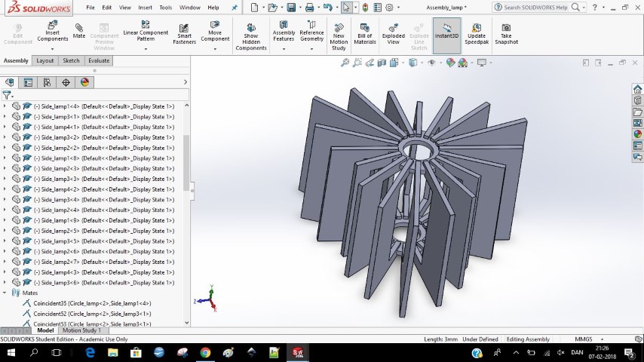Switch to the Sketch tab
The image size is (644, 362).
tap(71, 60)
